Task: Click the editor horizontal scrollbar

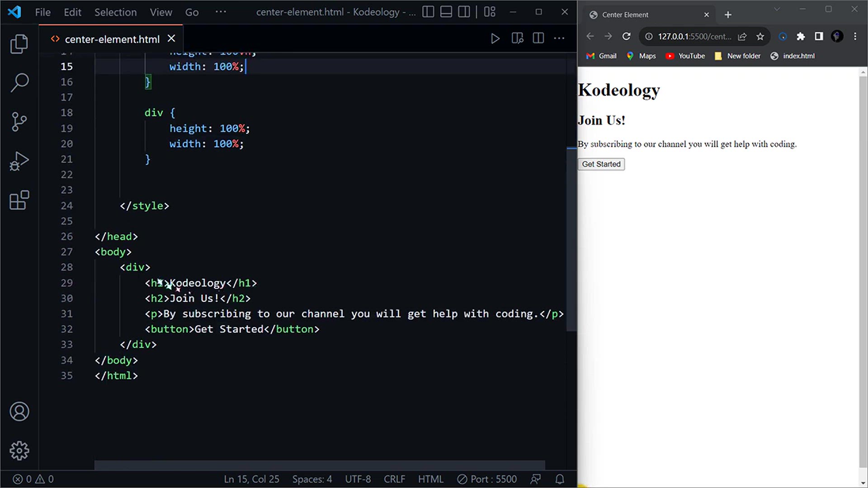Action: [320, 465]
